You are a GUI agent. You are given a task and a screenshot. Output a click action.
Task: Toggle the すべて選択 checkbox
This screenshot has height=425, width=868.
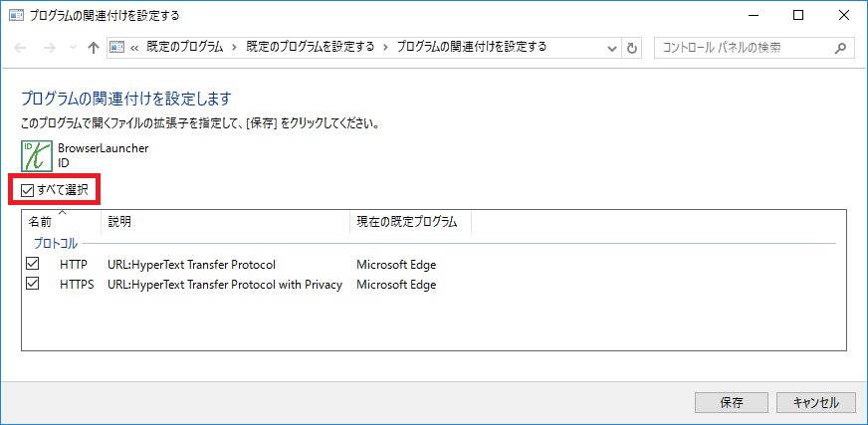pos(28,189)
